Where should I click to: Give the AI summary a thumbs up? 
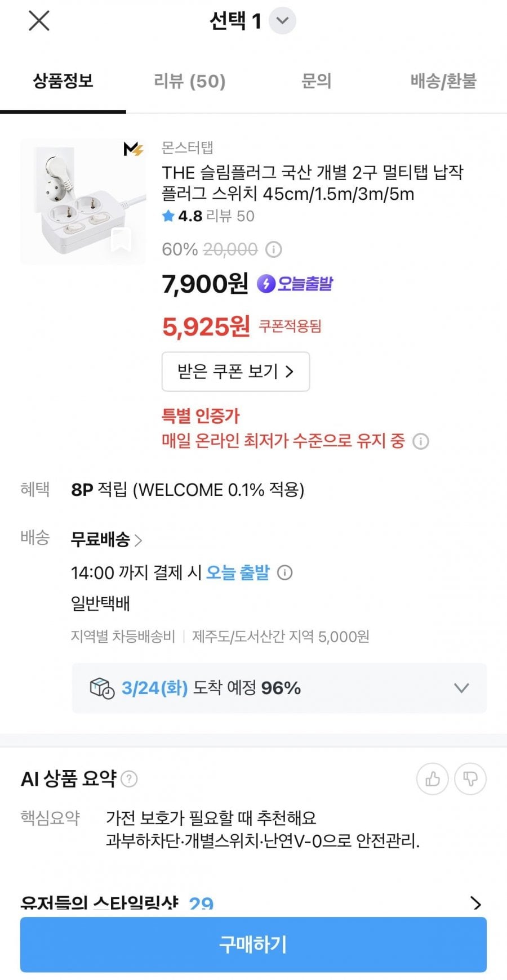point(432,779)
